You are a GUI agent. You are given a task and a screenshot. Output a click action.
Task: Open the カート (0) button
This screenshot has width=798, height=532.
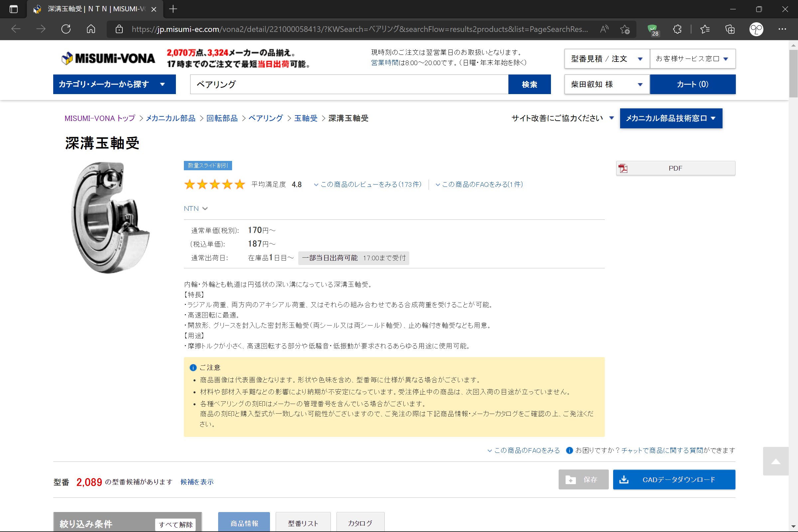tap(693, 84)
